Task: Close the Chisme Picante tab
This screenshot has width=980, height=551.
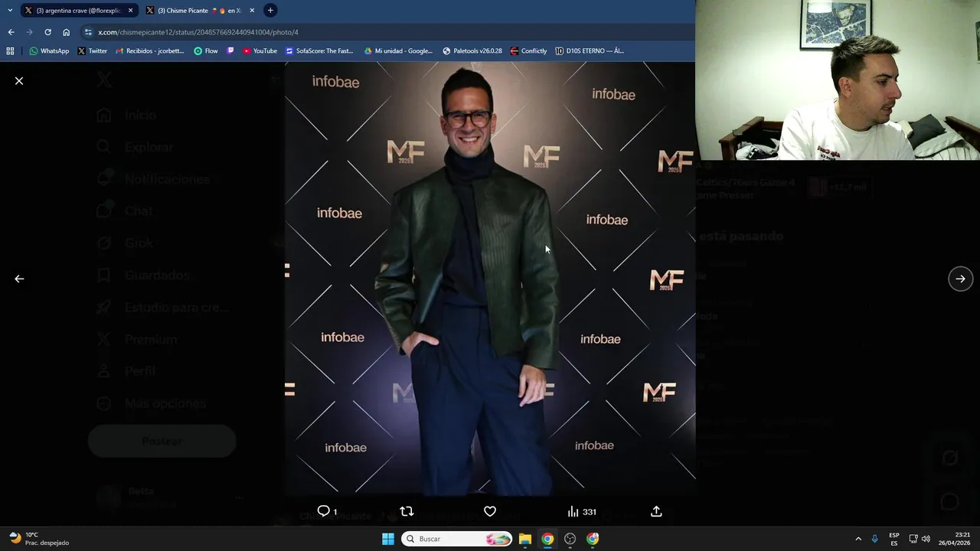Action: pyautogui.click(x=252, y=11)
